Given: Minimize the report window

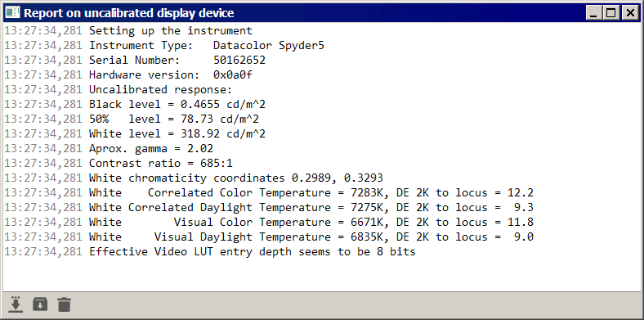Looking at the screenshot, I should click(593, 13).
